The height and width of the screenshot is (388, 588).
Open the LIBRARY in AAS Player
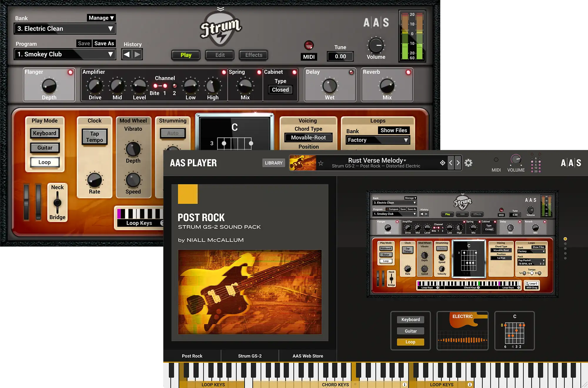pos(273,163)
